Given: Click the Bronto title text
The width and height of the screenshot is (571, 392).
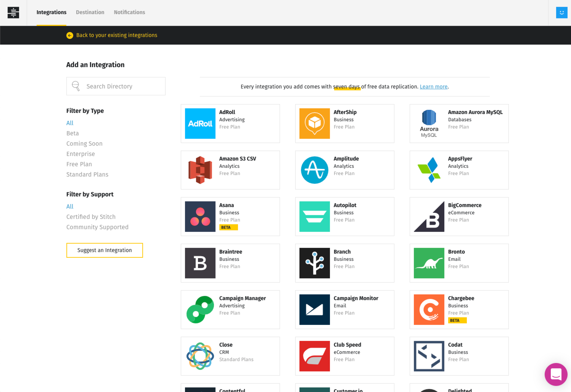Looking at the screenshot, I should coord(456,252).
